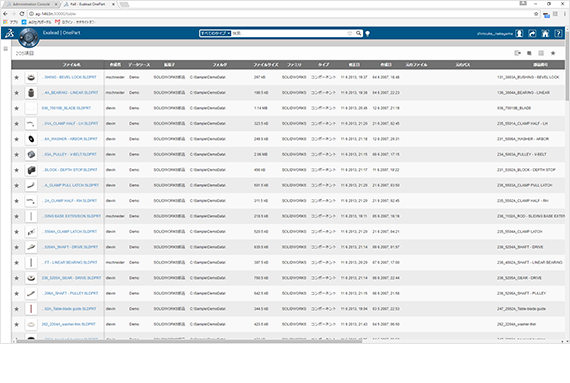570x383 pixels.
Task: Click the Exalead | OnePart title
Action: (x=61, y=33)
